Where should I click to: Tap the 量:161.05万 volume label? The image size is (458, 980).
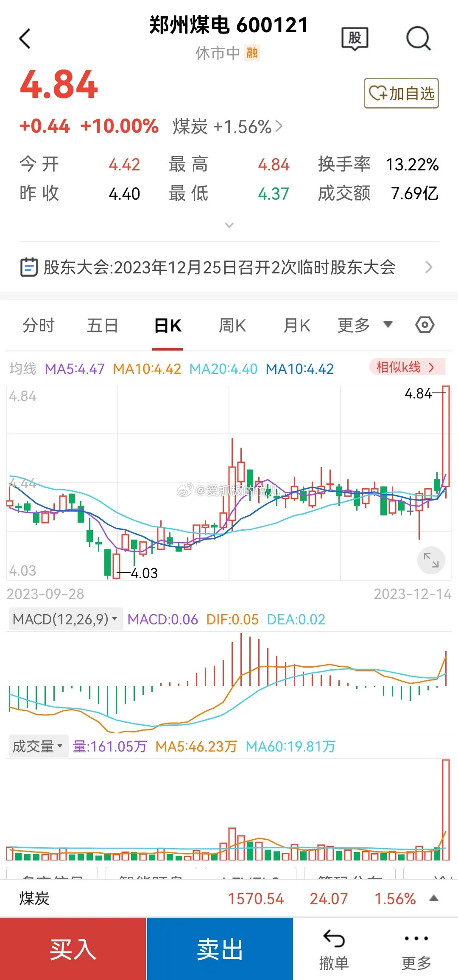point(109,746)
